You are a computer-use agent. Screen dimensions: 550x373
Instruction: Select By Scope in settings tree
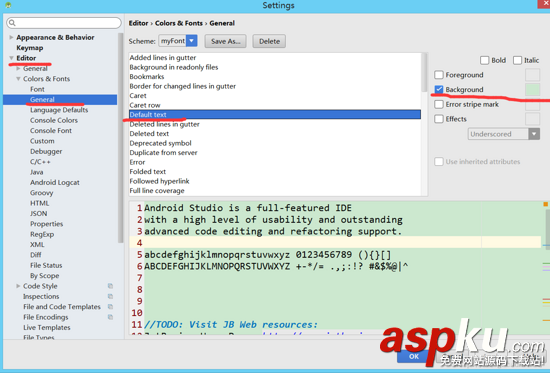(x=45, y=276)
